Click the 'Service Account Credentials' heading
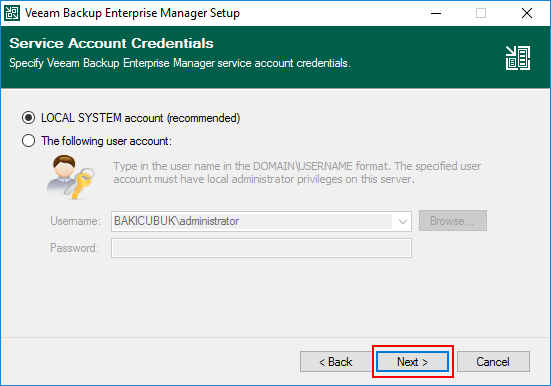The height and width of the screenshot is (386, 551). (x=111, y=43)
